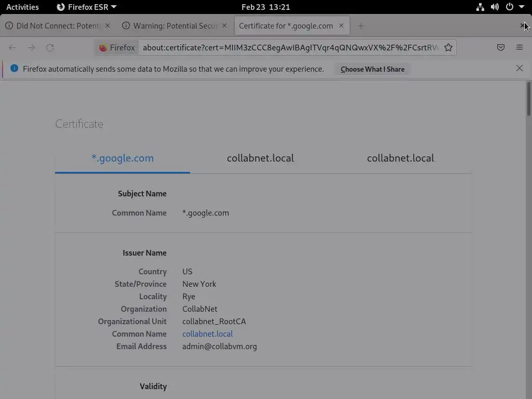Screen dimensions: 532x399
Task: Click the Firefox identity icon in the address bar
Action: 117,47
